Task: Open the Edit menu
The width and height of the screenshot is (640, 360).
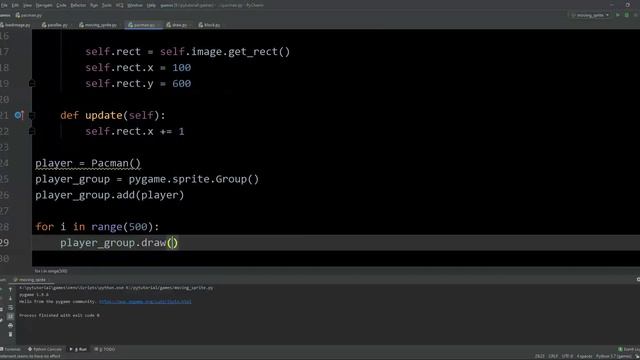Action: pyautogui.click(x=15, y=5)
